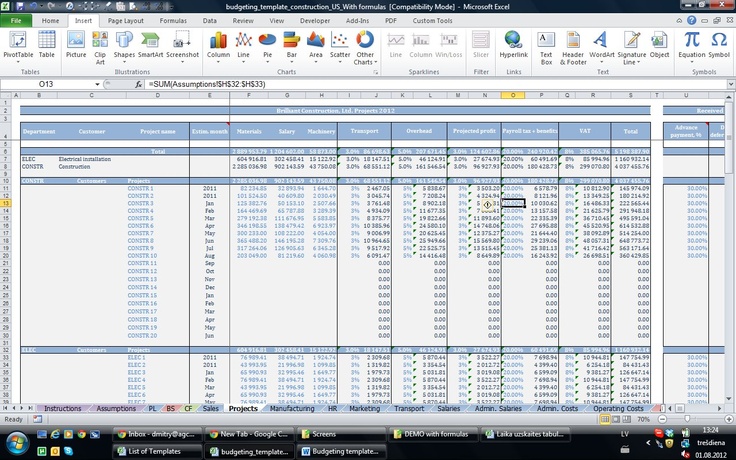This screenshot has height=460, width=736.
Task: Click the Clip Art icon
Action: pos(100,45)
